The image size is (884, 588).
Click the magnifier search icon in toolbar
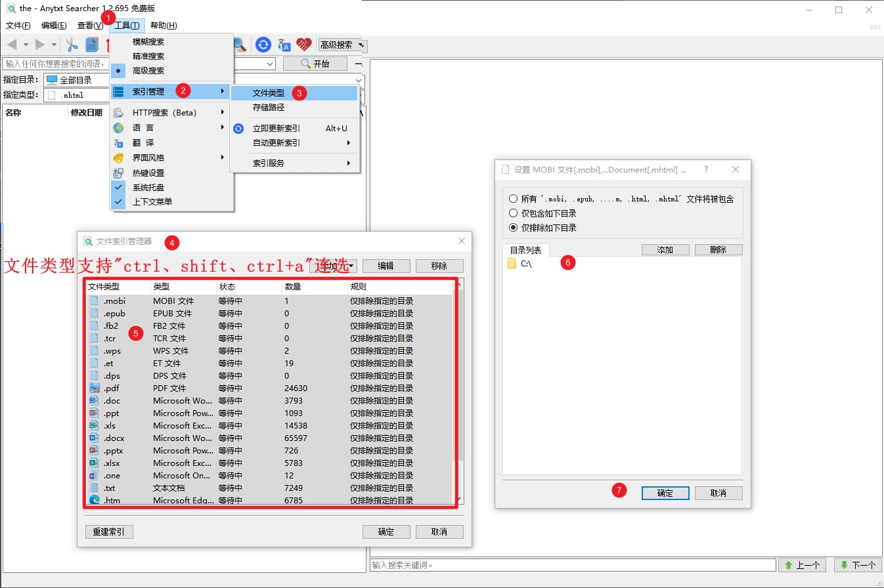tap(240, 45)
